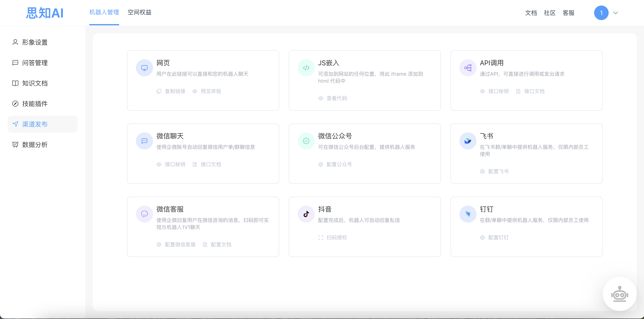Image resolution: width=644 pixels, height=319 pixels.
Task: Click the Feishu channel logo icon
Action: 468,141
